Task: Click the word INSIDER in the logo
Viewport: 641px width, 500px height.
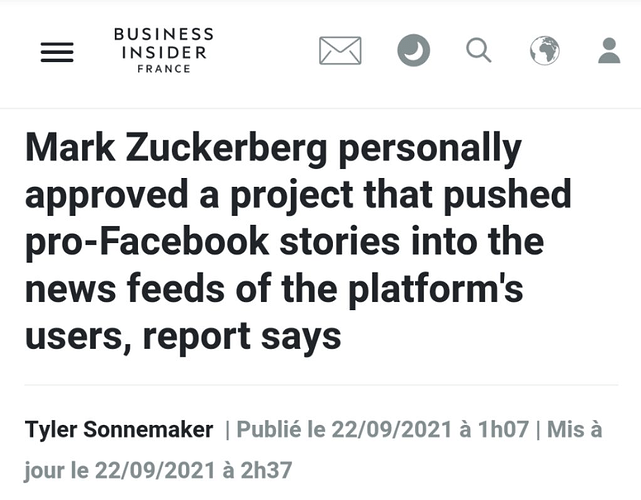Action: 163,52
